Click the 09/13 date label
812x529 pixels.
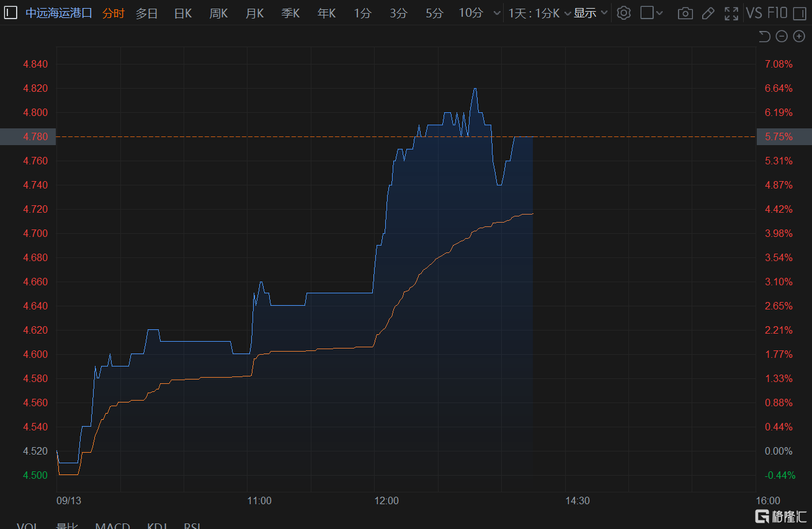69,500
